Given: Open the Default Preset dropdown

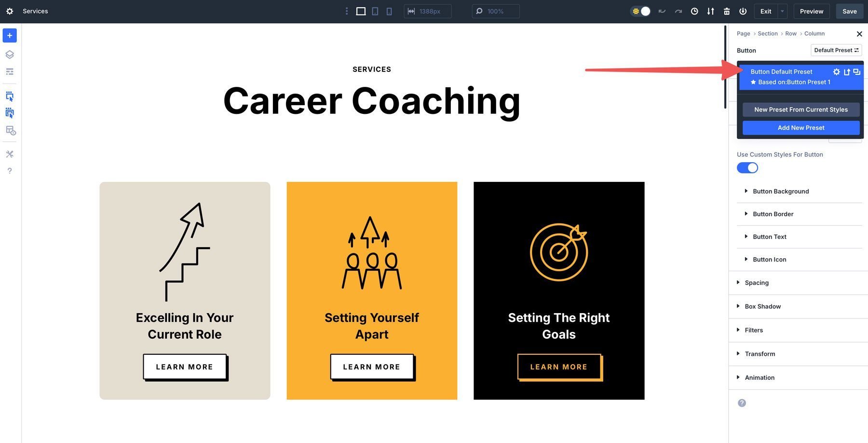Looking at the screenshot, I should coord(836,50).
